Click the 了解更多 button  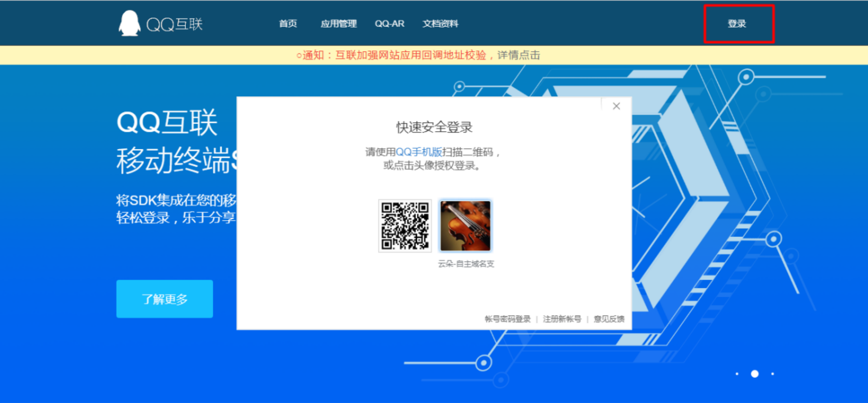pyautogui.click(x=164, y=299)
